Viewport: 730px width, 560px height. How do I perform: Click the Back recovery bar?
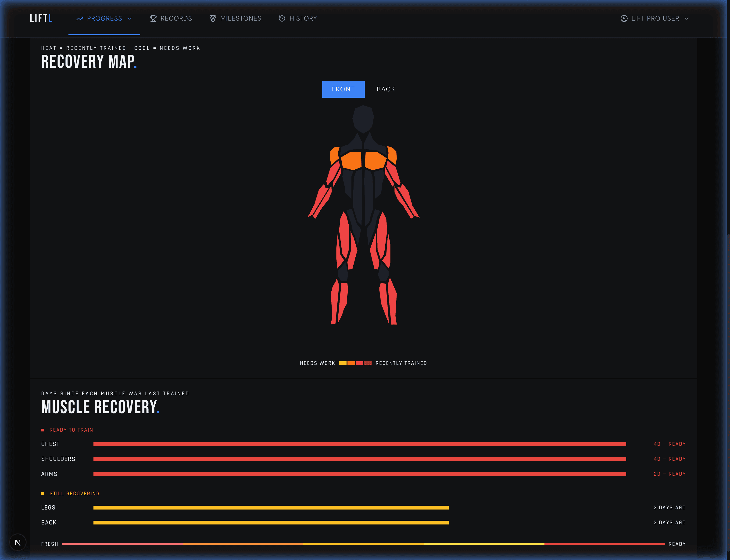271,523
